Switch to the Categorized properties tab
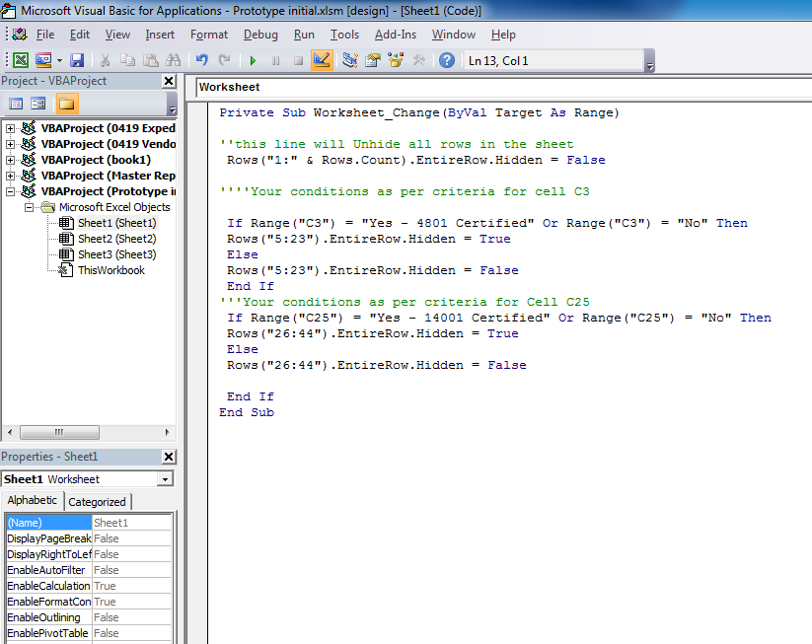The image size is (812, 644). click(98, 502)
